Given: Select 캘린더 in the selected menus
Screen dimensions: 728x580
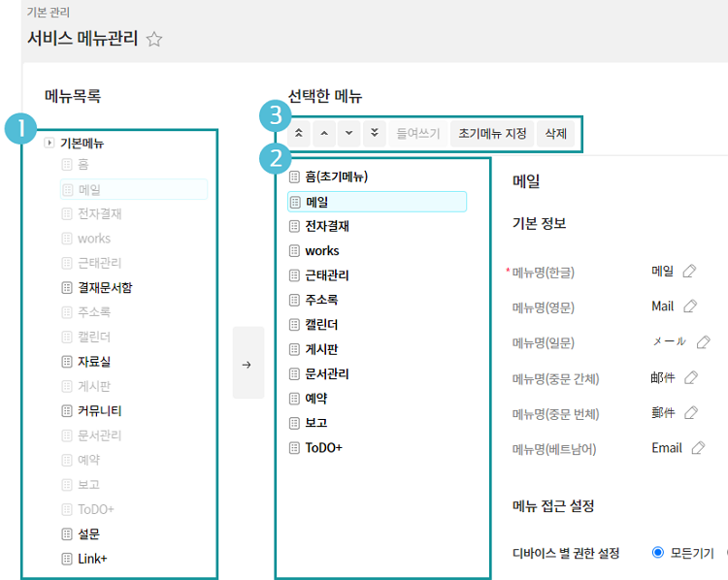Looking at the screenshot, I should 321,324.
